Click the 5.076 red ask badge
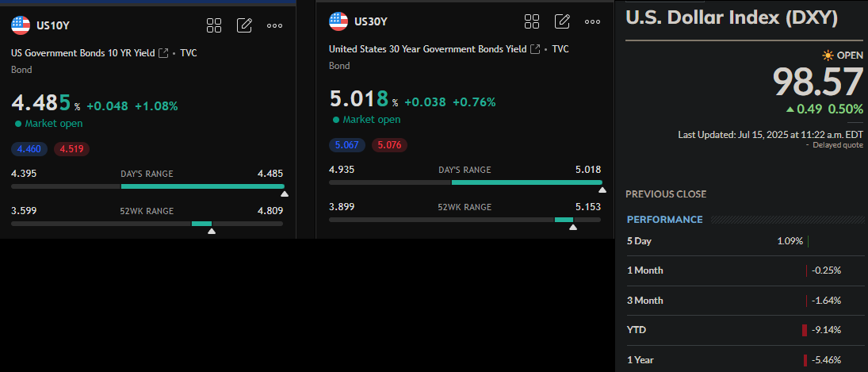Image resolution: width=868 pixels, height=372 pixels. [x=390, y=145]
